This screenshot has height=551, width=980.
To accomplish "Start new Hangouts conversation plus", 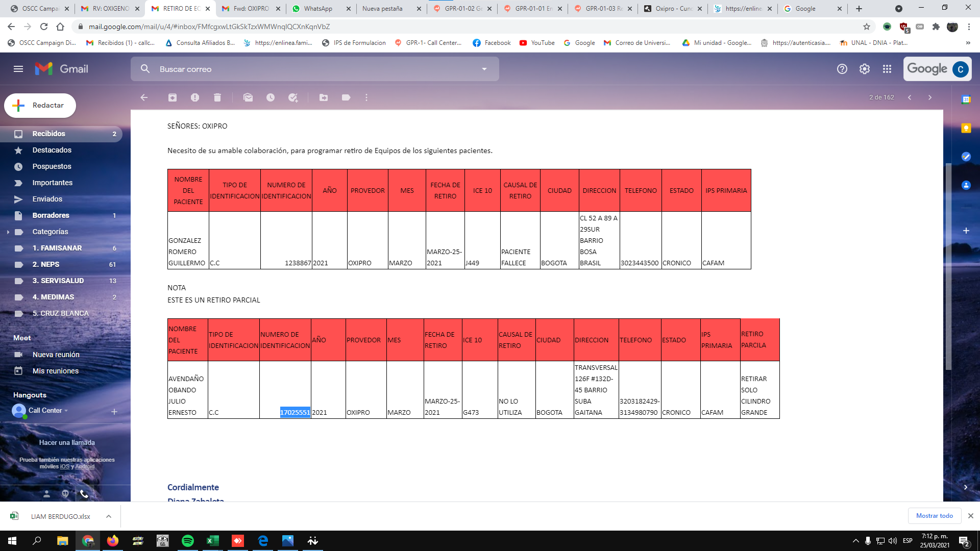I will click(114, 412).
